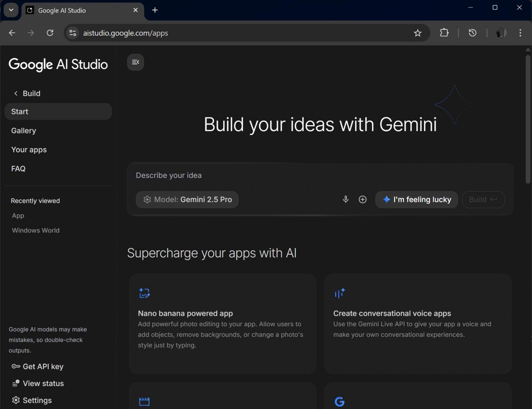Click the microphone icon to dictate an idea

pos(345,200)
